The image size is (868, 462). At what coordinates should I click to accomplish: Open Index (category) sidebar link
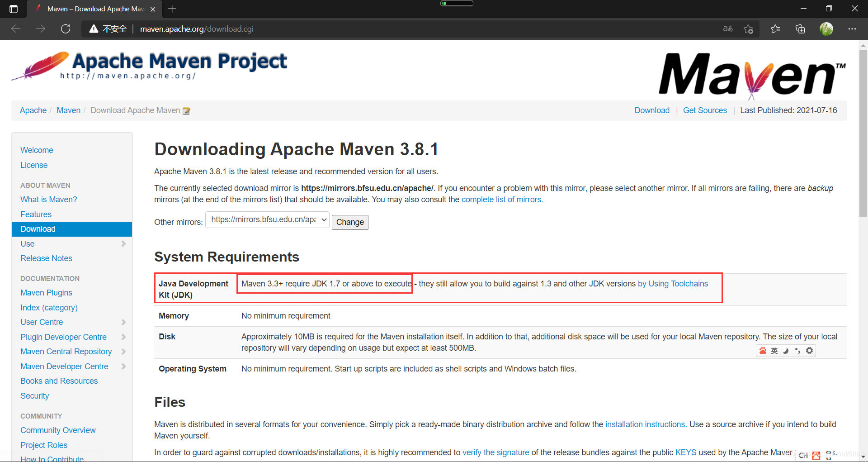49,308
